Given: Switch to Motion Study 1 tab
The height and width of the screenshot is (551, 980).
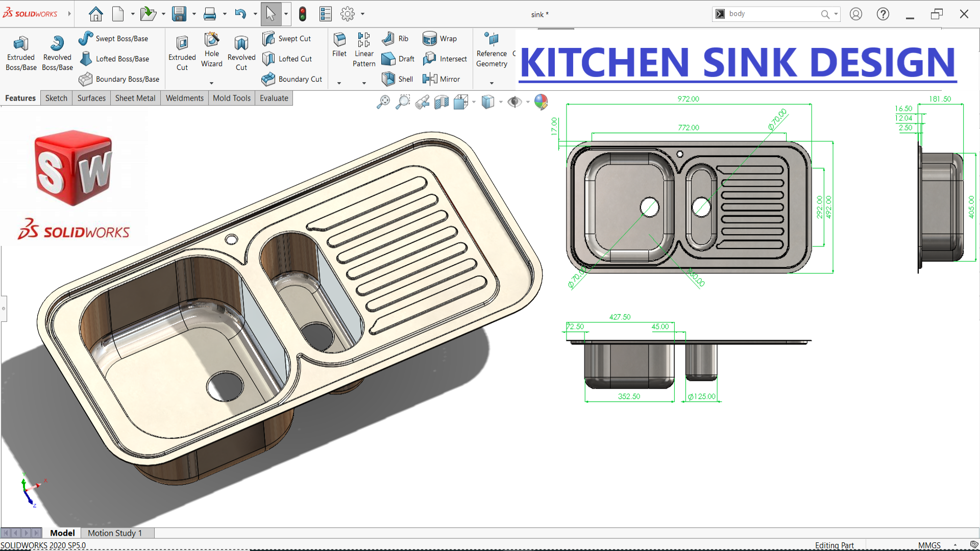Looking at the screenshot, I should 115,533.
